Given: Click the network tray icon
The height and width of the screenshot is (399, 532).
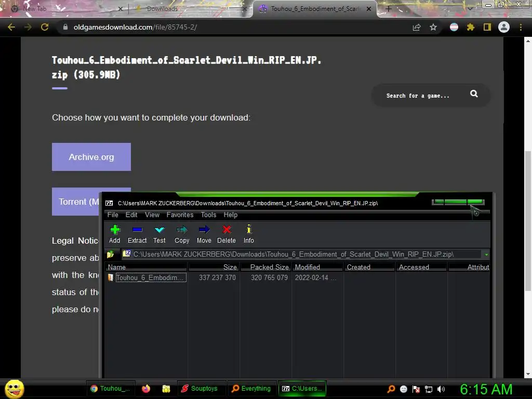Looking at the screenshot, I should pos(429,389).
